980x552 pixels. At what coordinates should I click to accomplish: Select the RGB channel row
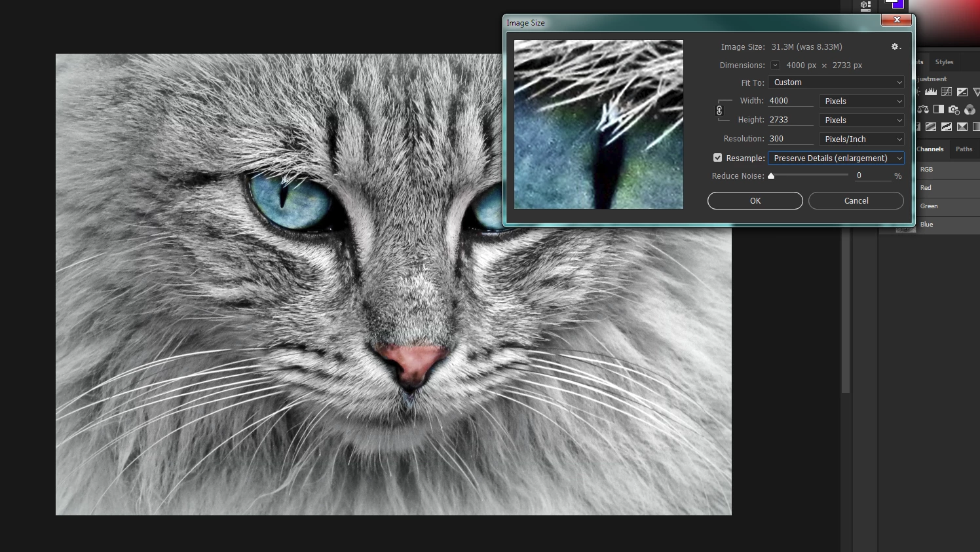pyautogui.click(x=947, y=170)
